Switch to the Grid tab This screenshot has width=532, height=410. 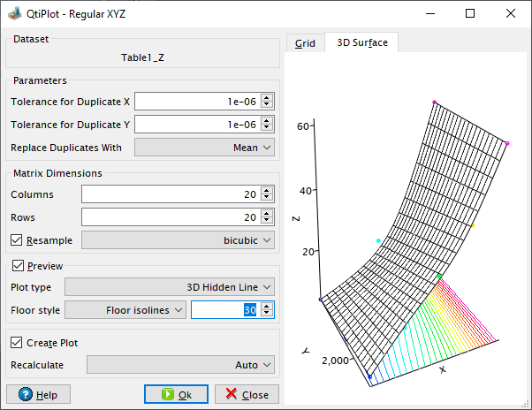305,43
